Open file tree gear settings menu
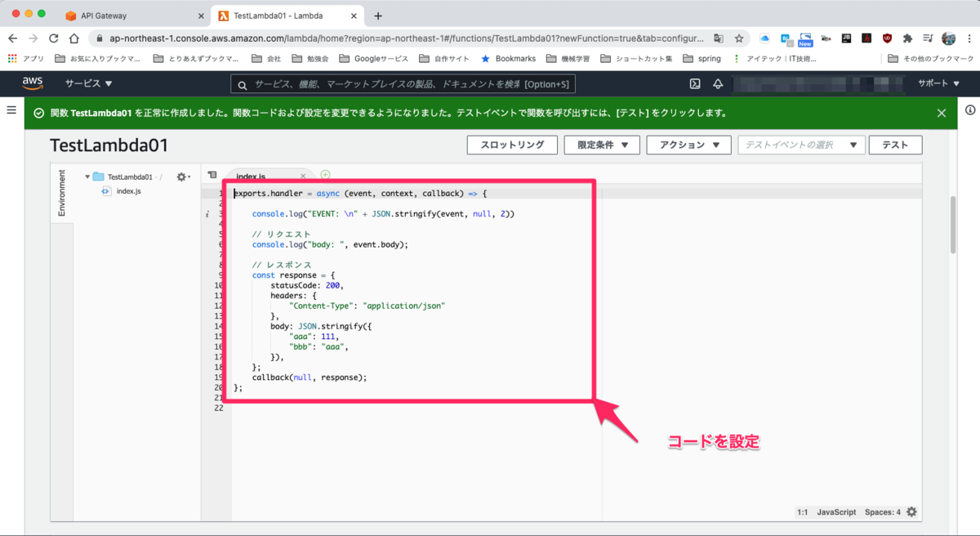Viewport: 980px width, 536px height. tap(183, 176)
